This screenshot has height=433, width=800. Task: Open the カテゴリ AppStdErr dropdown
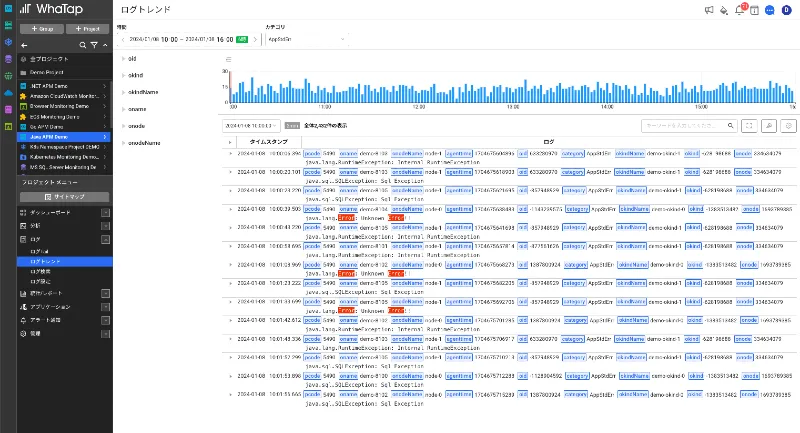pos(306,39)
